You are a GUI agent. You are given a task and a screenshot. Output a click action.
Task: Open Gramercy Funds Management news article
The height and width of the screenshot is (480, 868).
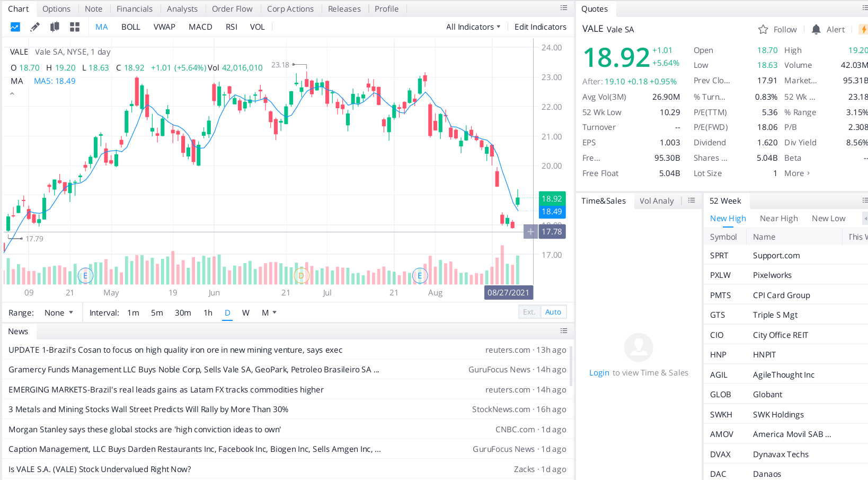[194, 370]
